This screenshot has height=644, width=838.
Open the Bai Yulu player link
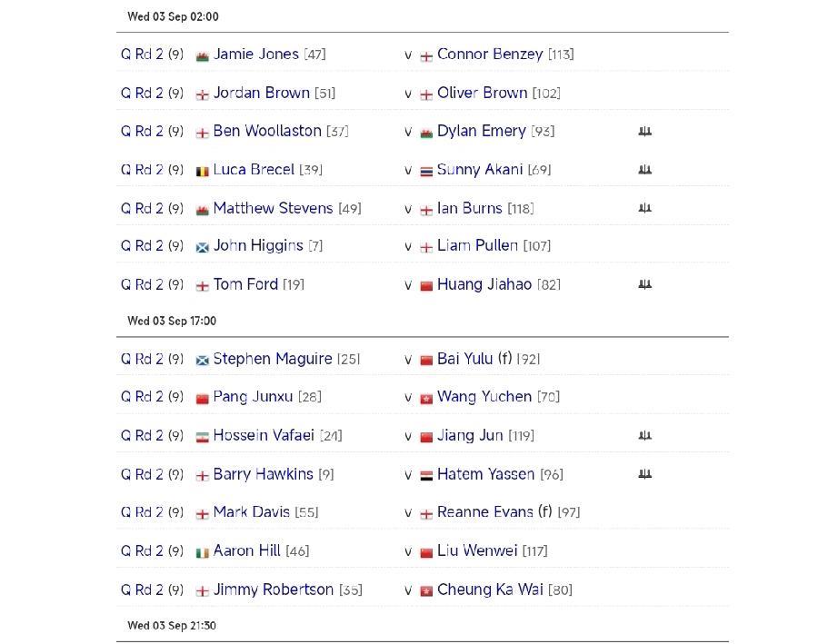point(464,359)
